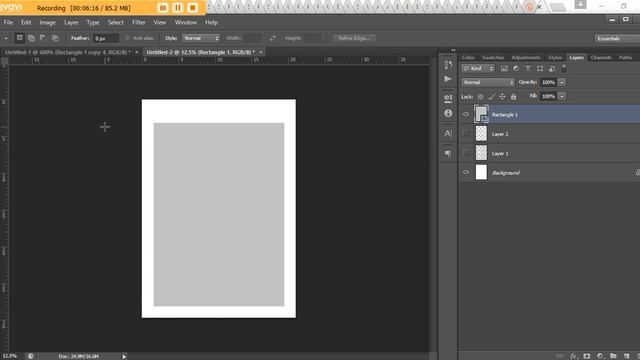Switch to the Swatches tab
The image size is (640, 360).
[x=493, y=58]
